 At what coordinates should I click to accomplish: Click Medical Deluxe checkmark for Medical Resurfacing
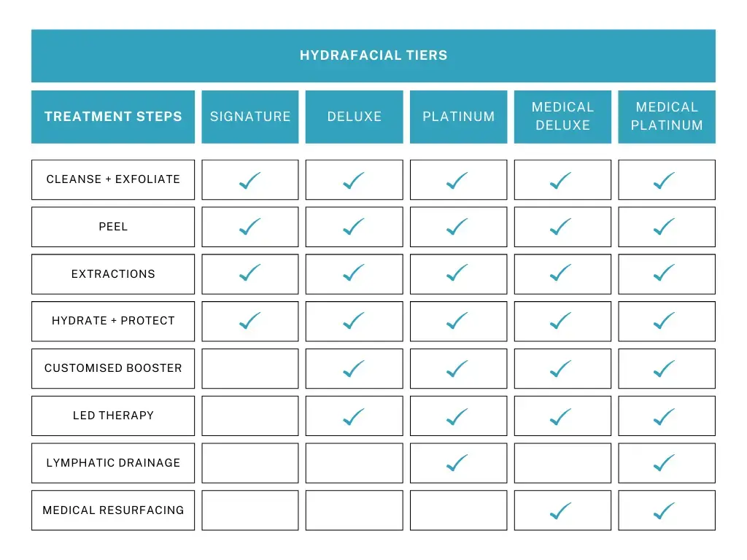(561, 510)
